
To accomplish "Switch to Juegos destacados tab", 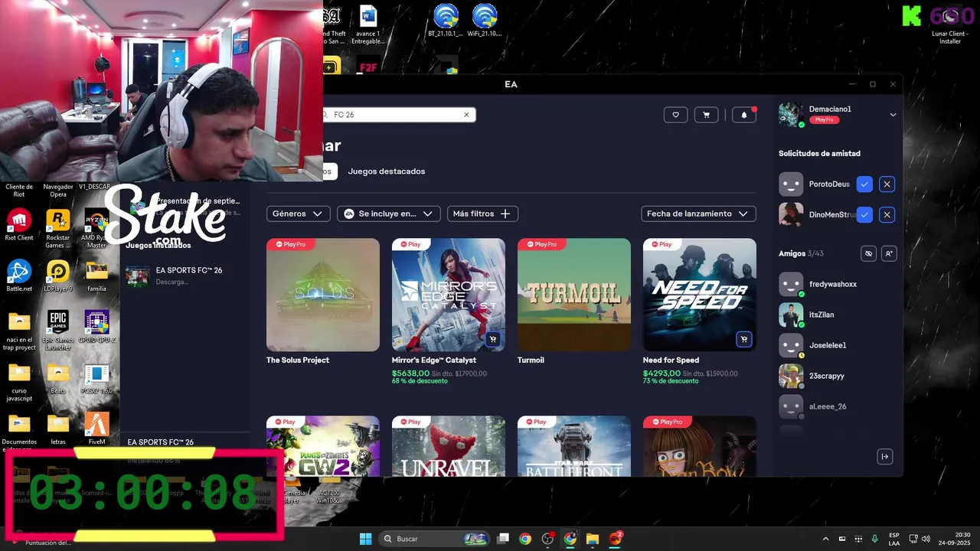I will (387, 171).
